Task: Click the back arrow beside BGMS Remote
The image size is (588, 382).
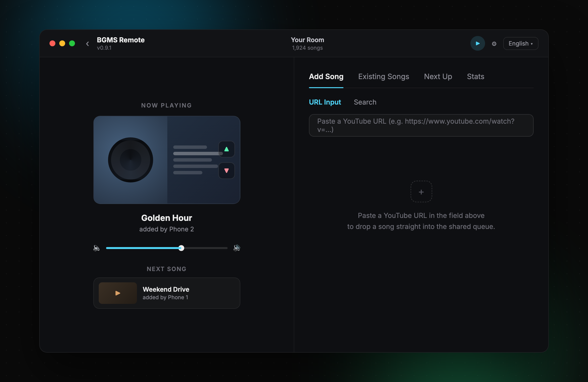Action: tap(87, 44)
